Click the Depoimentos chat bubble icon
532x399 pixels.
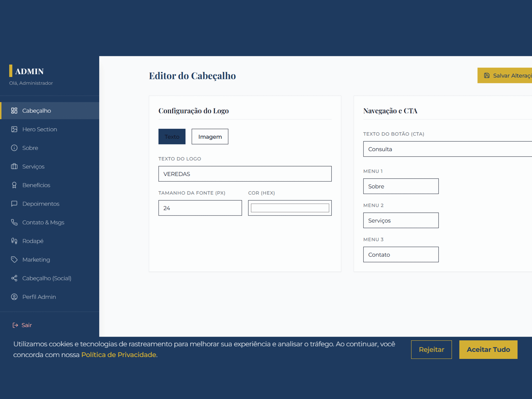14,204
